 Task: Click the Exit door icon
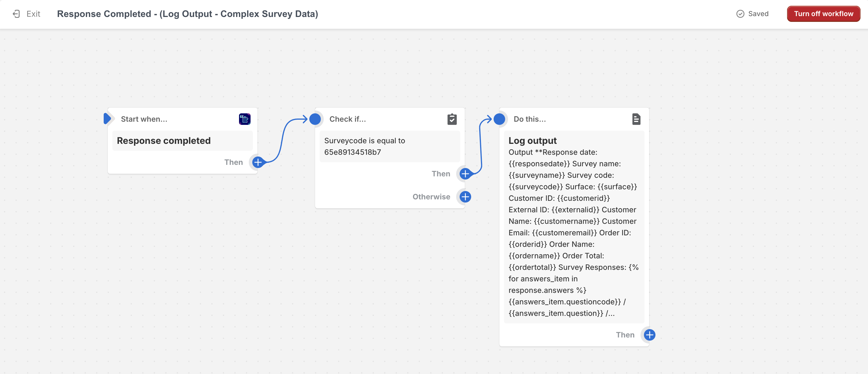16,14
